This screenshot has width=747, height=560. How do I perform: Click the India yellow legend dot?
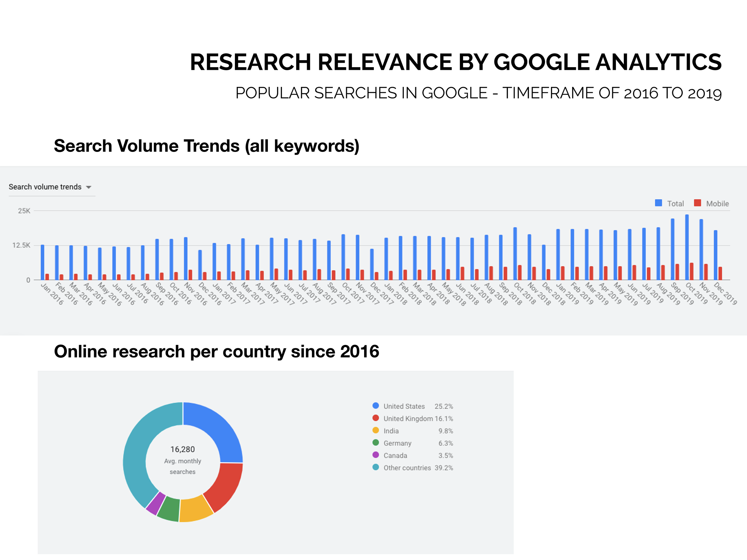[x=376, y=430]
